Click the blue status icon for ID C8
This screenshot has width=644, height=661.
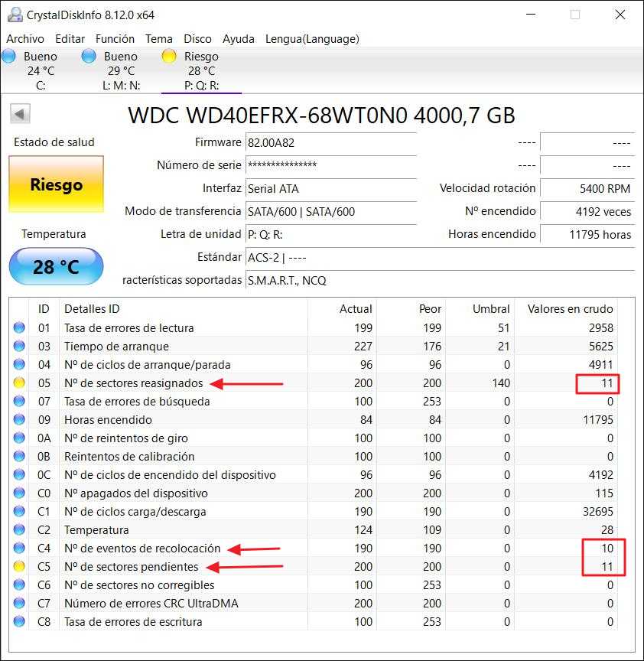[x=19, y=621]
